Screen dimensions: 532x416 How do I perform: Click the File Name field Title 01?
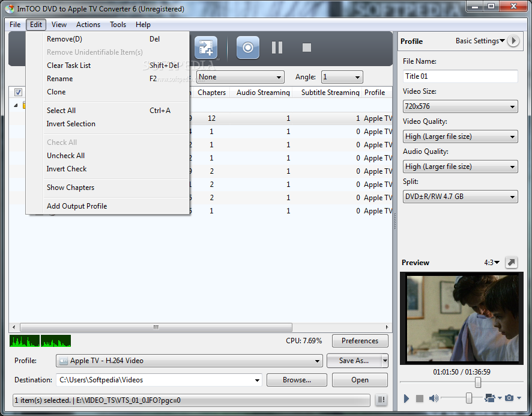[460, 76]
